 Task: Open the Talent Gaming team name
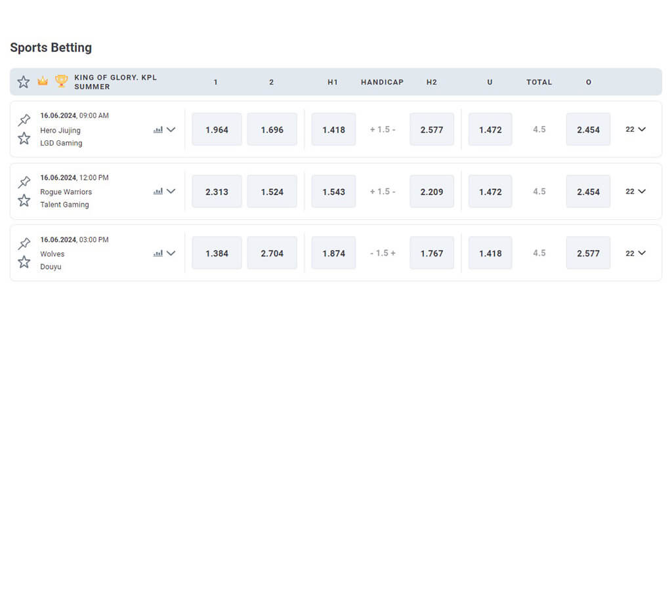[x=65, y=205]
